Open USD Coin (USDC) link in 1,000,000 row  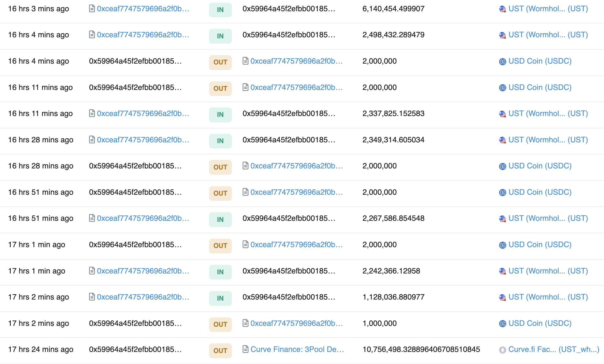pos(540,323)
